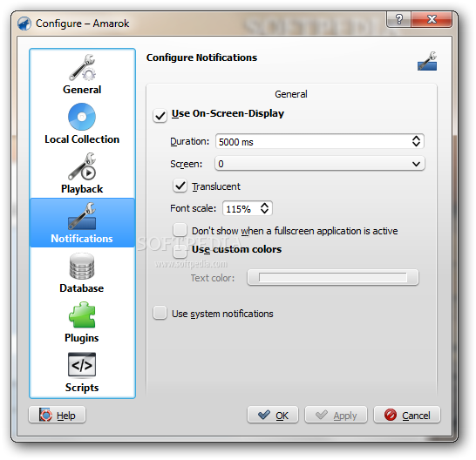Viewport: 476px width, 460px height.
Task: Disable Use On-Screen-Display checkbox
Action: (x=160, y=116)
